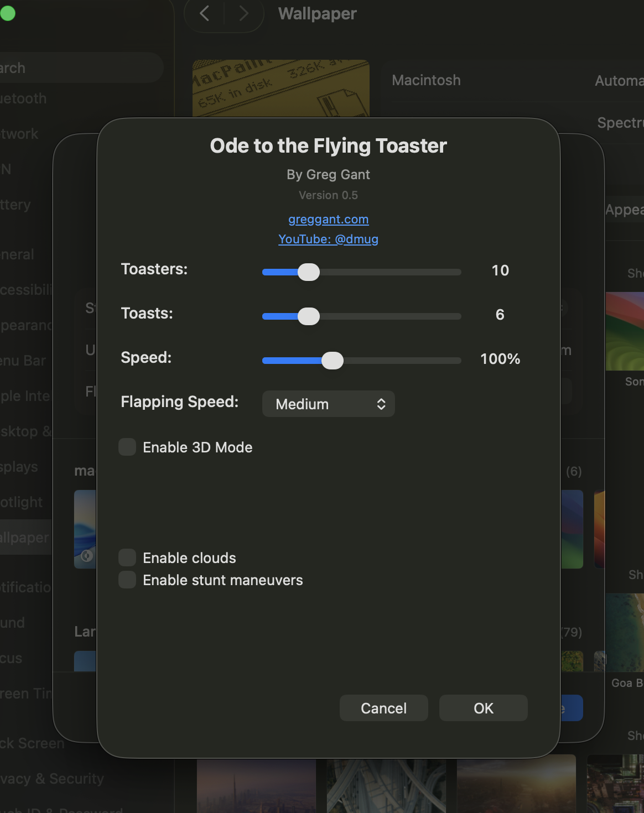Open the Flapping Speed dropdown

[328, 404]
